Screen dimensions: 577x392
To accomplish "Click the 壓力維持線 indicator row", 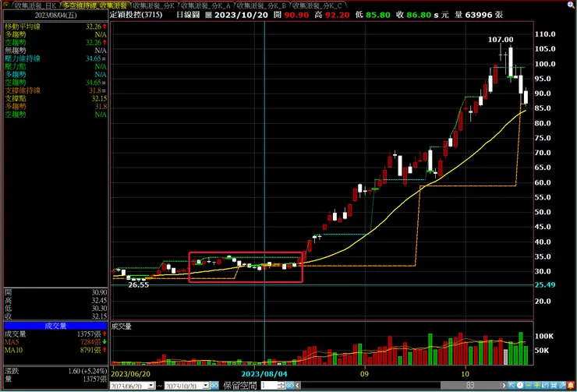I will pyautogui.click(x=55, y=58).
